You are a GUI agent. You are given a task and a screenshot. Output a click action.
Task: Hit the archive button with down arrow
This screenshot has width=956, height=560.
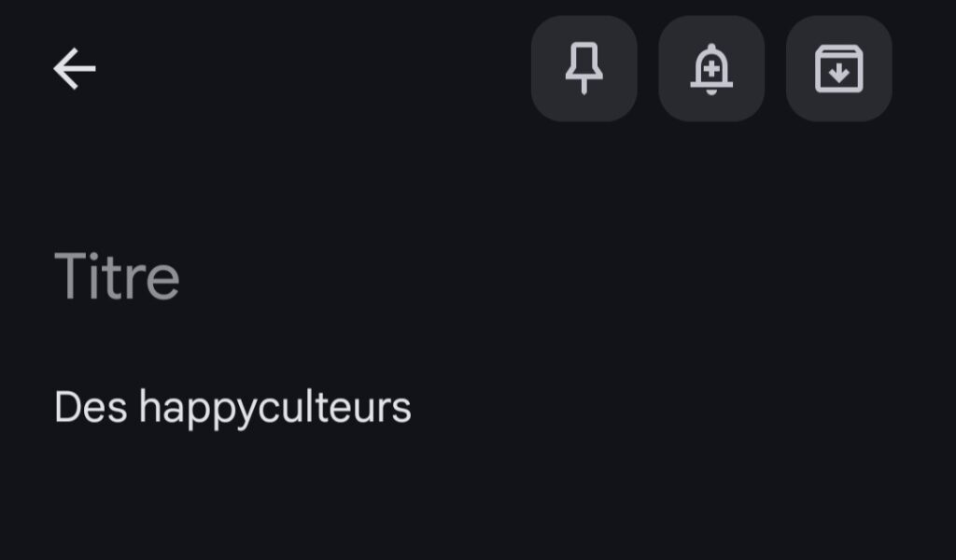(838, 69)
